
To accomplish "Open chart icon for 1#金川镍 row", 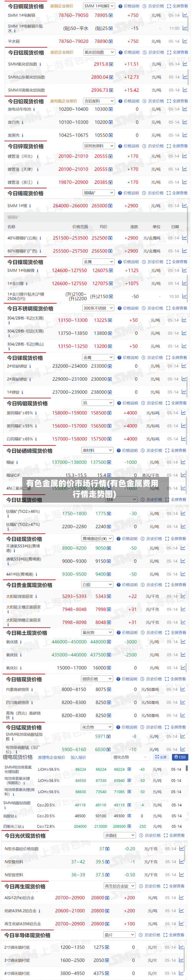I will coord(184,284).
